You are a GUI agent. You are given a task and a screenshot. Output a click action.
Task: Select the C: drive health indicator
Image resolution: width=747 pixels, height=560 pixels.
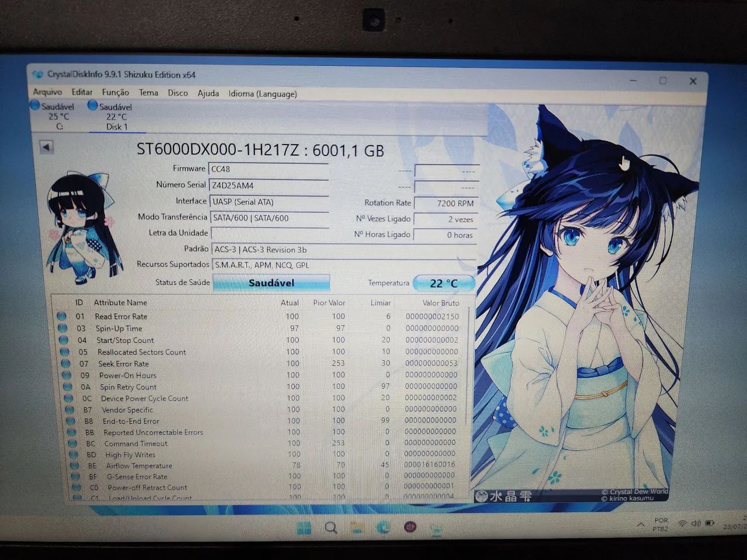[54, 116]
